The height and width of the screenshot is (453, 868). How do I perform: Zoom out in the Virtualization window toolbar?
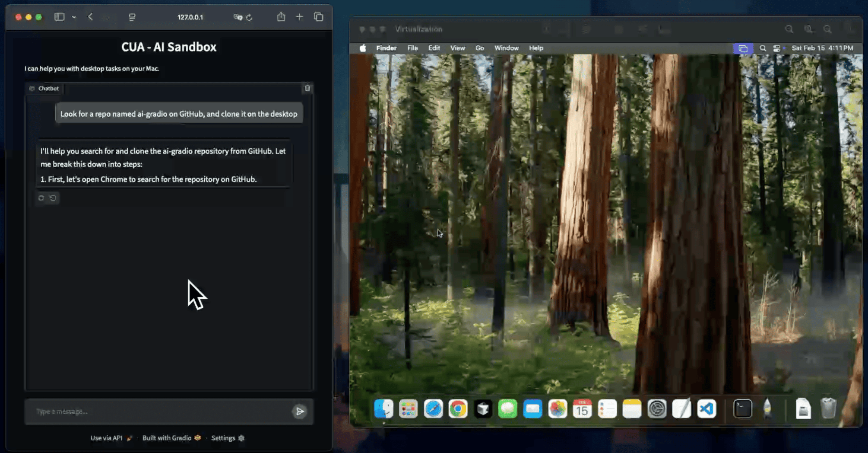point(789,29)
